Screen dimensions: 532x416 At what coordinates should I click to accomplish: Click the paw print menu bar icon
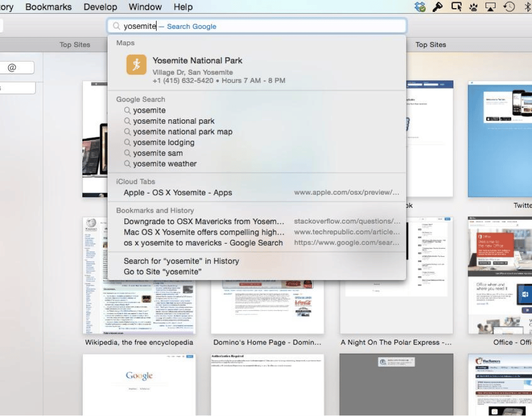pos(473,7)
